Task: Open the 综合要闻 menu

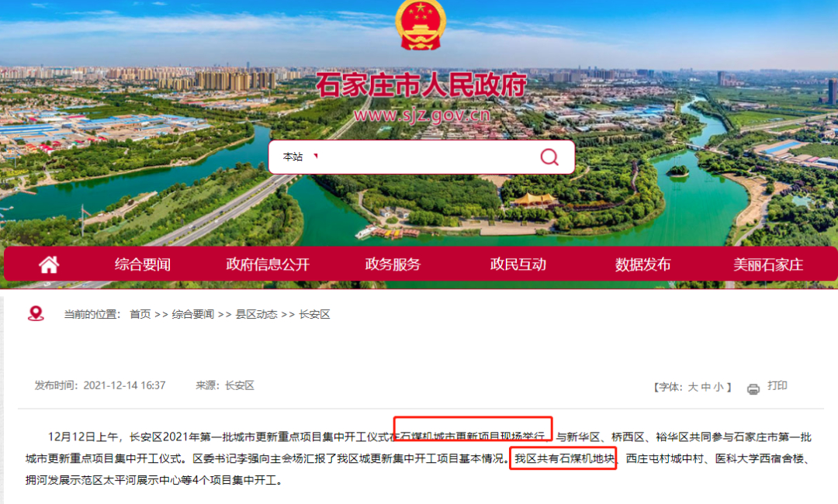Action: click(x=142, y=264)
